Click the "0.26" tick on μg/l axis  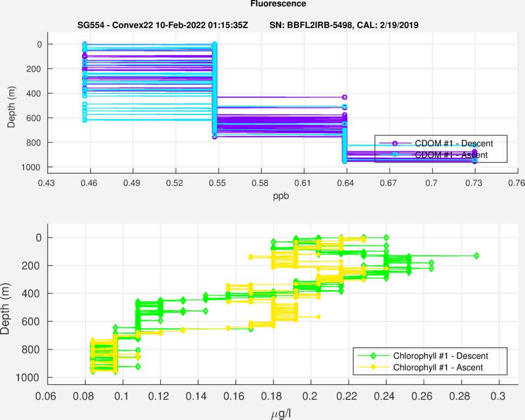(422, 396)
